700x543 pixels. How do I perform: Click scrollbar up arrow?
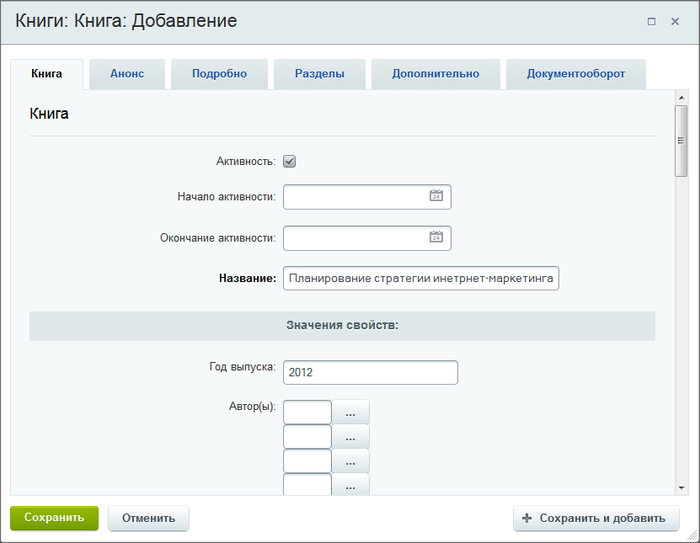click(681, 97)
